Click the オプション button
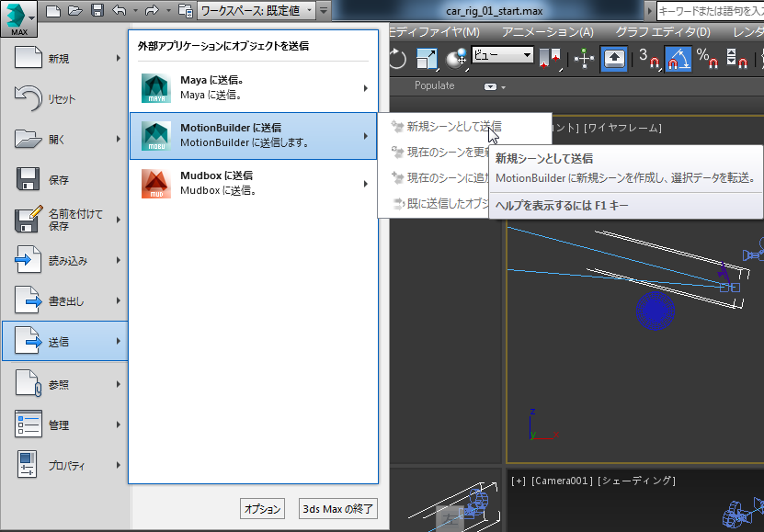The image size is (764, 532). click(x=262, y=509)
